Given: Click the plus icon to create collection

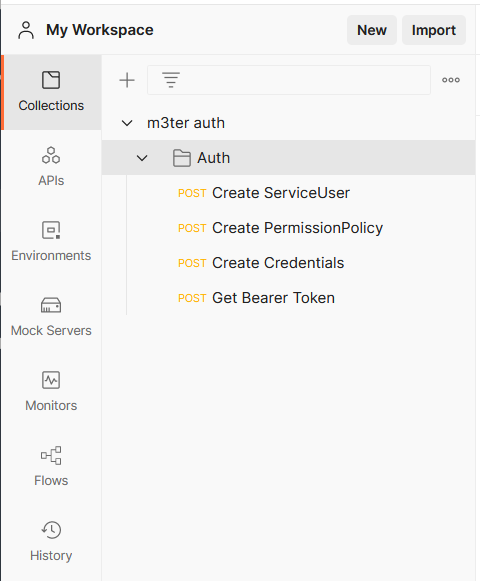Looking at the screenshot, I should pyautogui.click(x=127, y=80).
